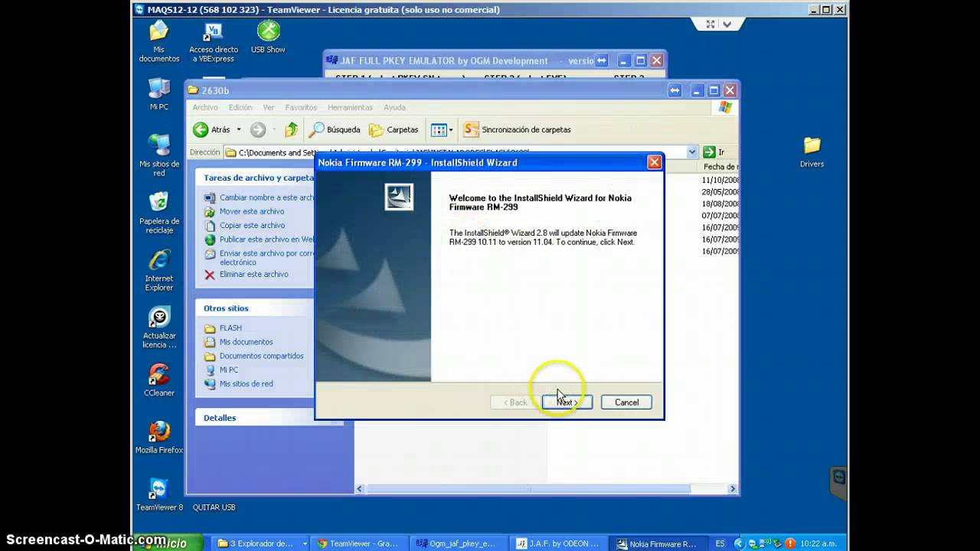Select the Papelera de reciclaje icon

point(159,213)
